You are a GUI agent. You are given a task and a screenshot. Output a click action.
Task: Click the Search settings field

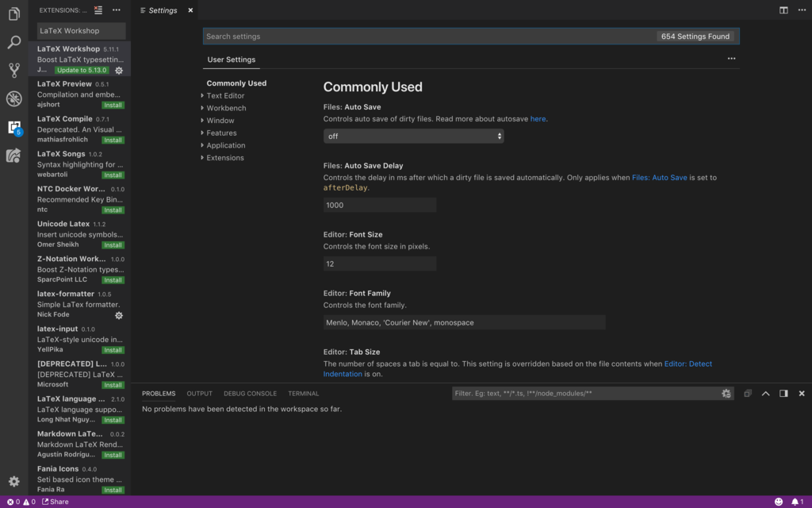click(x=471, y=37)
